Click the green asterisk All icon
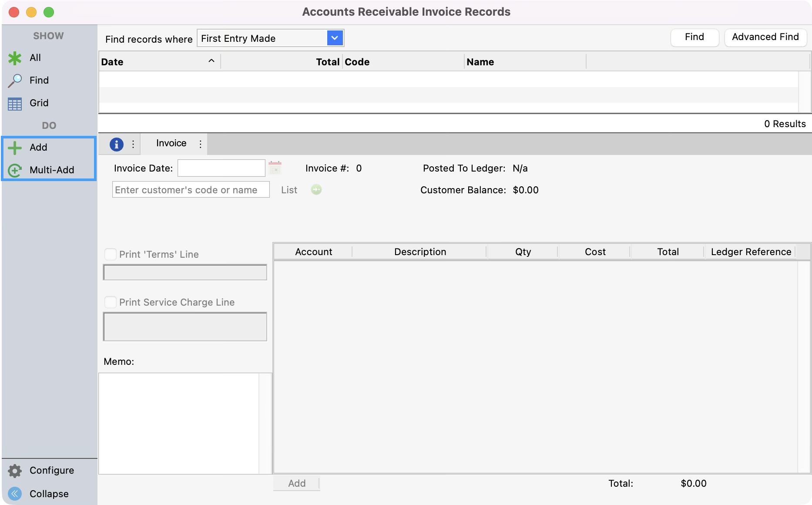Viewport: 812px width, 505px height. (15, 58)
